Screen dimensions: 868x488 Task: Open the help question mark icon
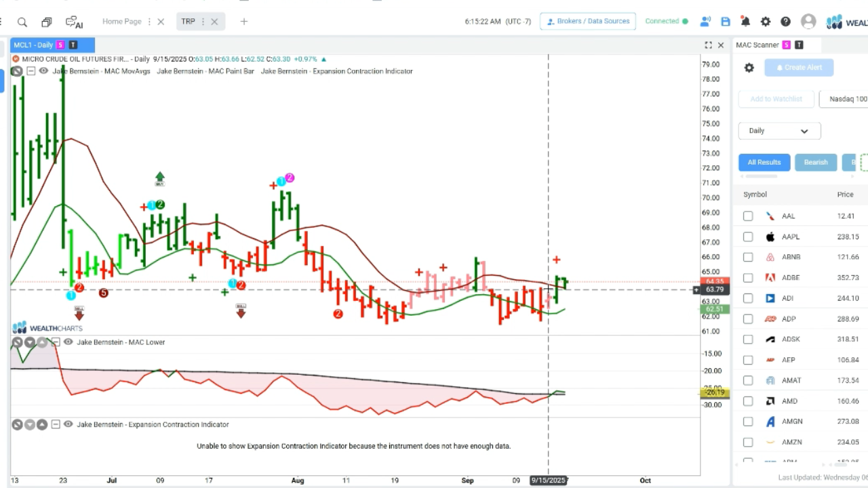785,22
